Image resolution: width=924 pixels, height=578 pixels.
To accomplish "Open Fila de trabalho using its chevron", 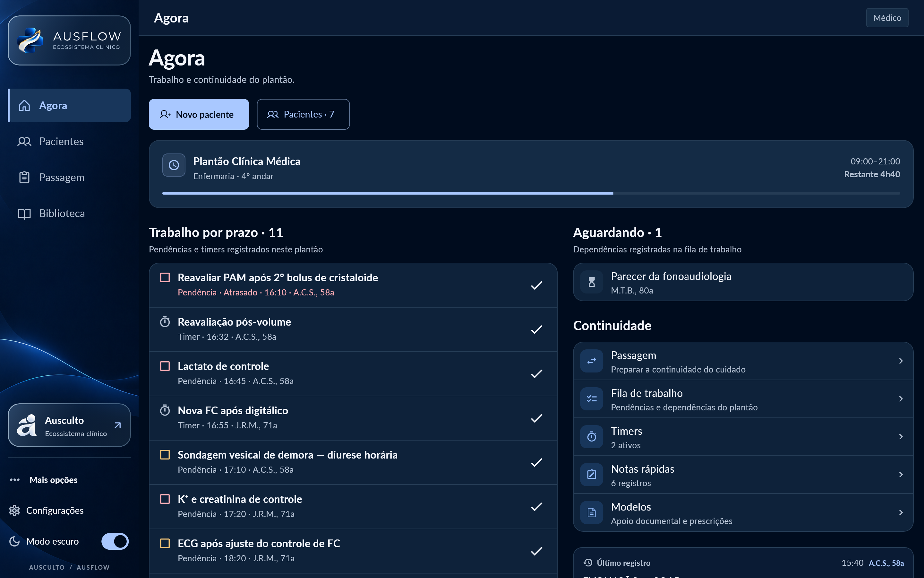I will point(901,399).
